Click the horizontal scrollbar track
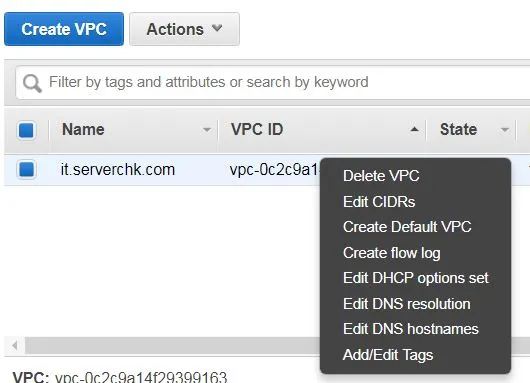 click(172, 345)
